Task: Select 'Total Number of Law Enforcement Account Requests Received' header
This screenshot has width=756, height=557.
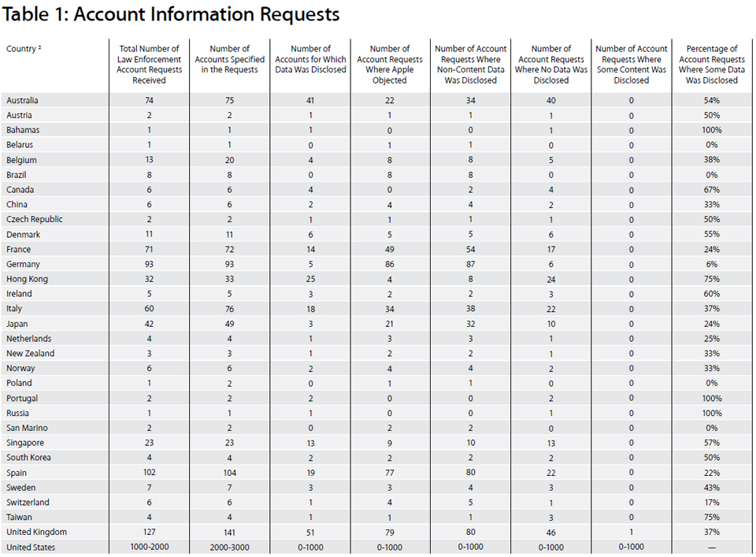Action: pos(149,65)
